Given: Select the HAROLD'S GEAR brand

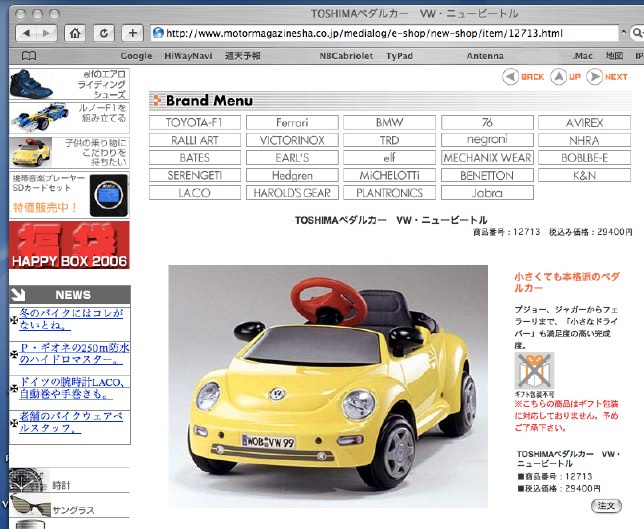Looking at the screenshot, I should click(x=292, y=193).
